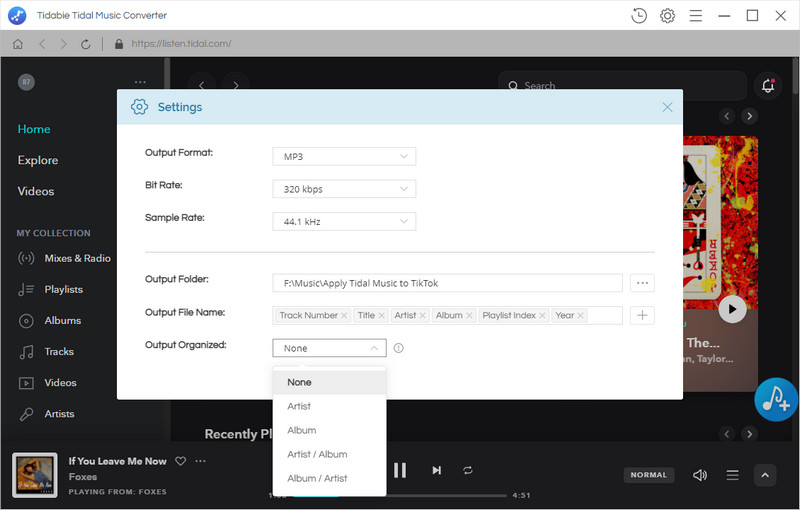Remove the Year tag
800x510 pixels.
pos(580,316)
